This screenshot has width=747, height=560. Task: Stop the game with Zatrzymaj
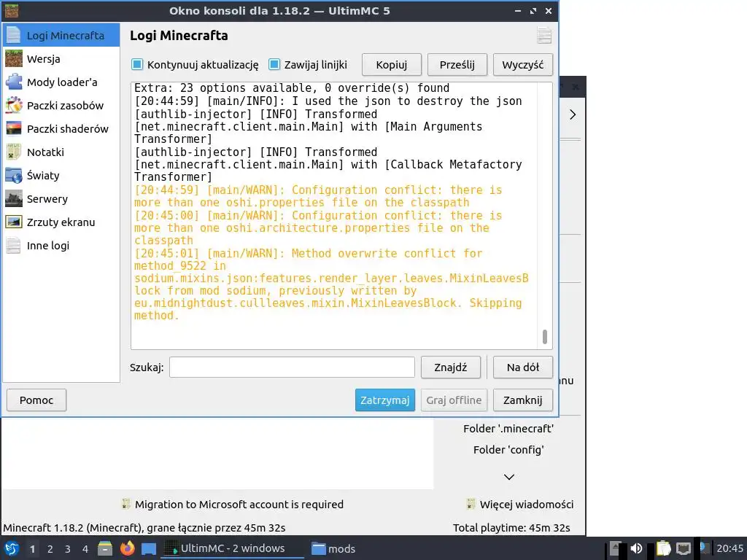pyautogui.click(x=385, y=400)
